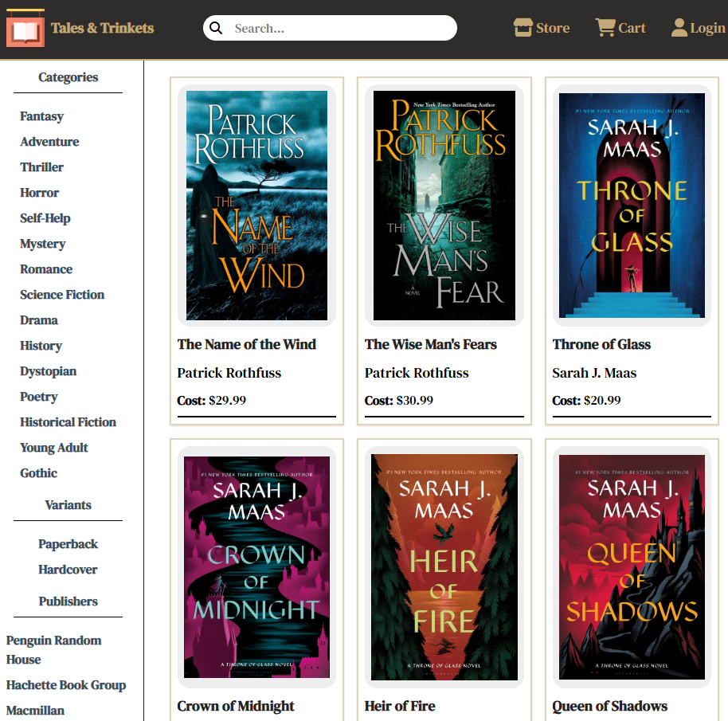Filter by History category
This screenshot has width=728, height=721.
coord(41,346)
